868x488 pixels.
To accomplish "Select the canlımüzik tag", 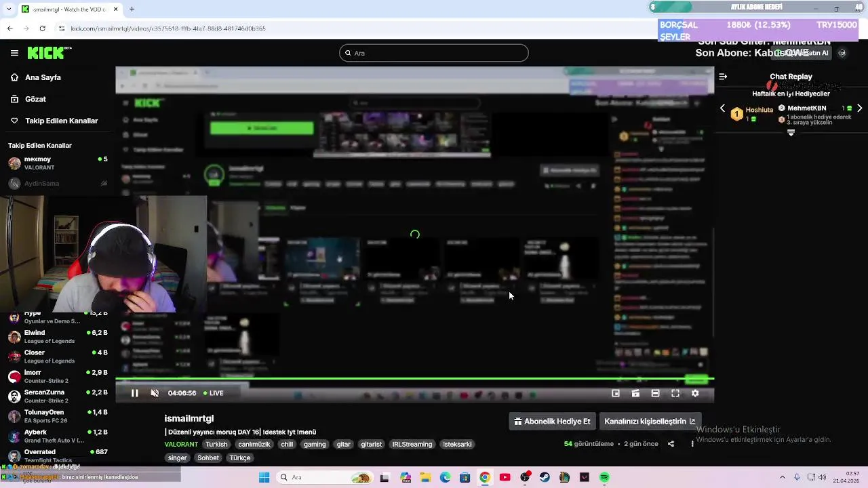I will 254,445.
